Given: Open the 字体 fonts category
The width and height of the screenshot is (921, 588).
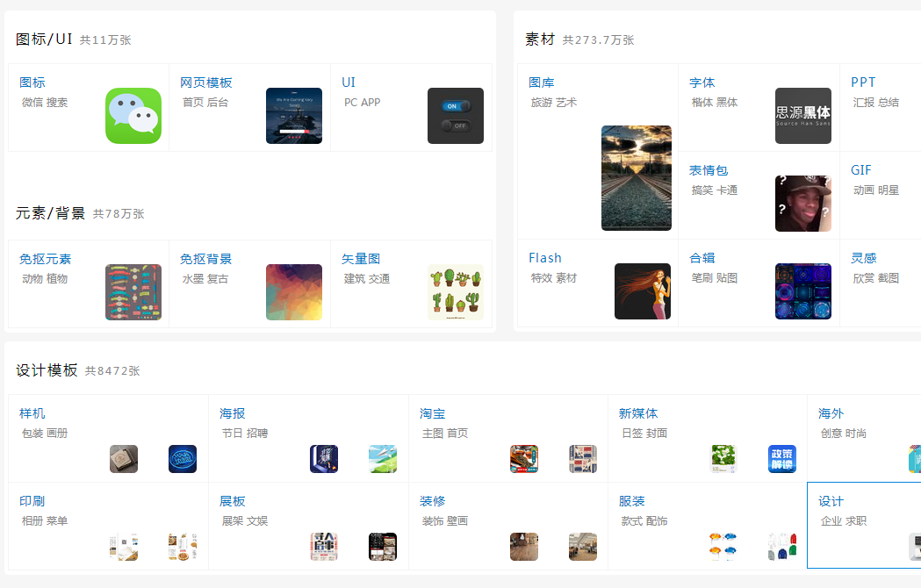Looking at the screenshot, I should point(702,82).
